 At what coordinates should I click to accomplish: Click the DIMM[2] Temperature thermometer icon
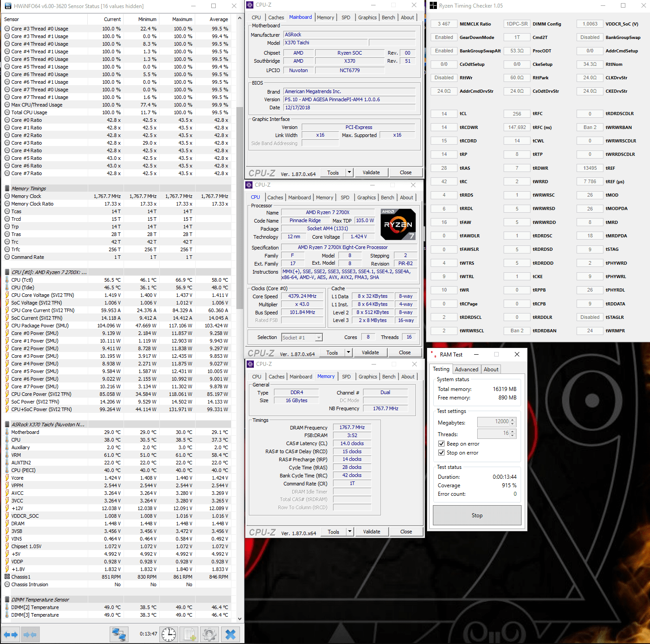point(7,607)
